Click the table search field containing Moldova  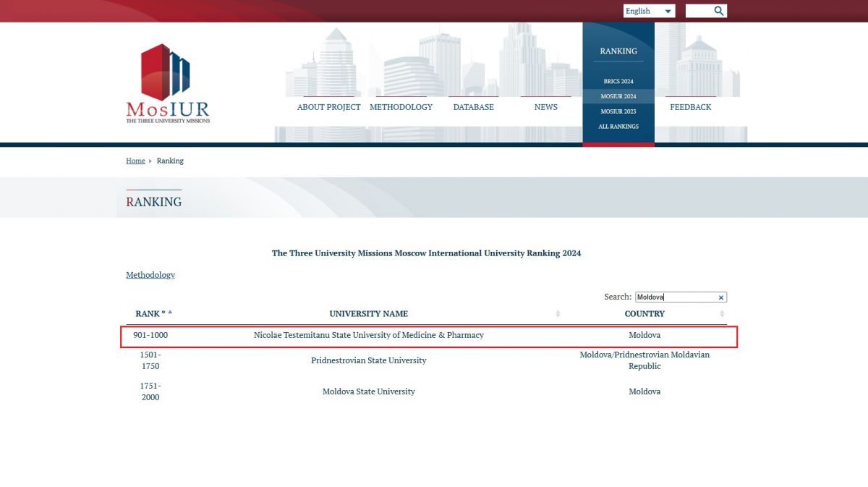[x=675, y=297]
